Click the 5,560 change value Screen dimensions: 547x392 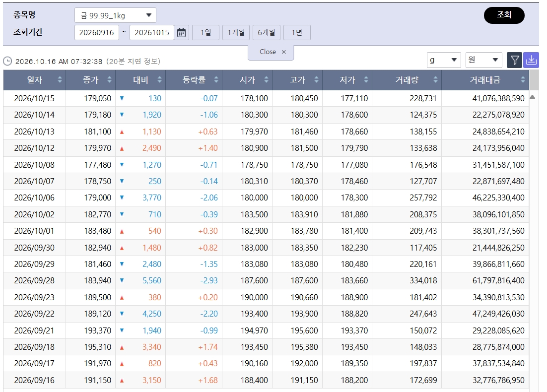click(152, 280)
